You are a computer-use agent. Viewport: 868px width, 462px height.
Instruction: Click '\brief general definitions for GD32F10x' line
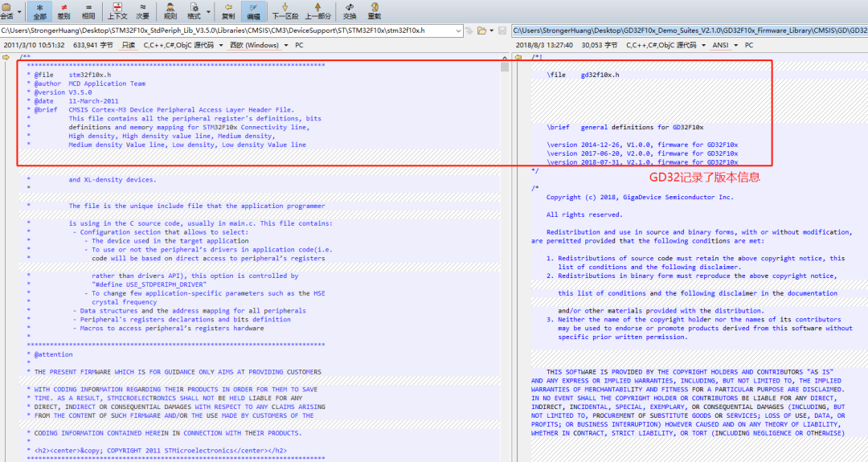tap(625, 127)
